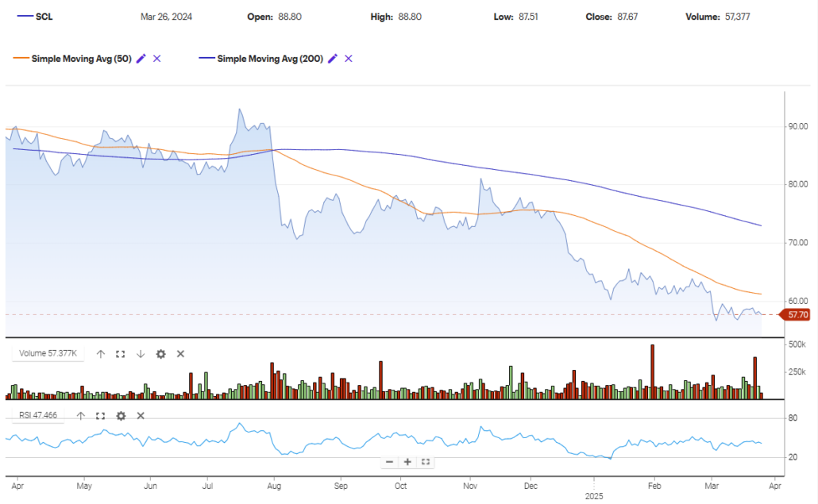This screenshot has height=504, width=818.
Task: Reset chart zoom to full view
Action: pyautogui.click(x=426, y=462)
